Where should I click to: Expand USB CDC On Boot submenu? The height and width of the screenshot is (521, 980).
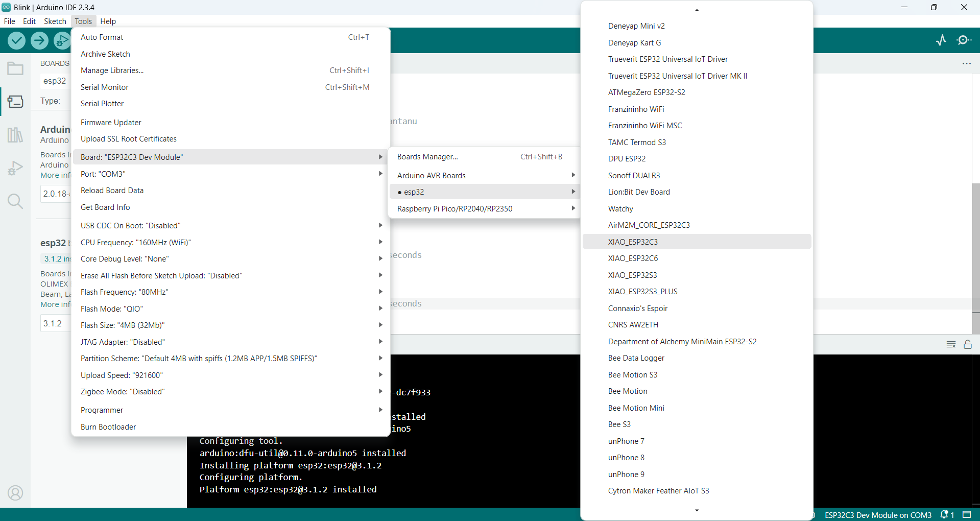(231, 225)
